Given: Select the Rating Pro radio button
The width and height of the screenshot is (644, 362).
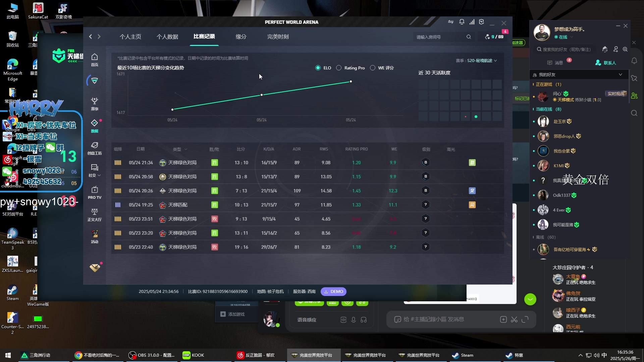Looking at the screenshot, I should (339, 68).
